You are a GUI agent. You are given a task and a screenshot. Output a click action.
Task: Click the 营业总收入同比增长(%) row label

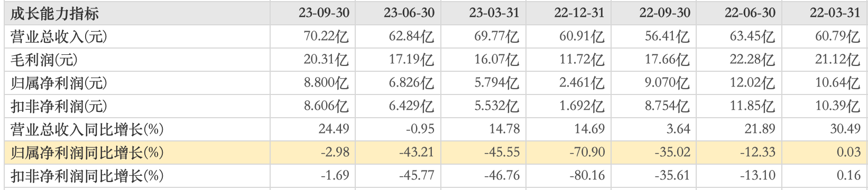[x=87, y=129]
